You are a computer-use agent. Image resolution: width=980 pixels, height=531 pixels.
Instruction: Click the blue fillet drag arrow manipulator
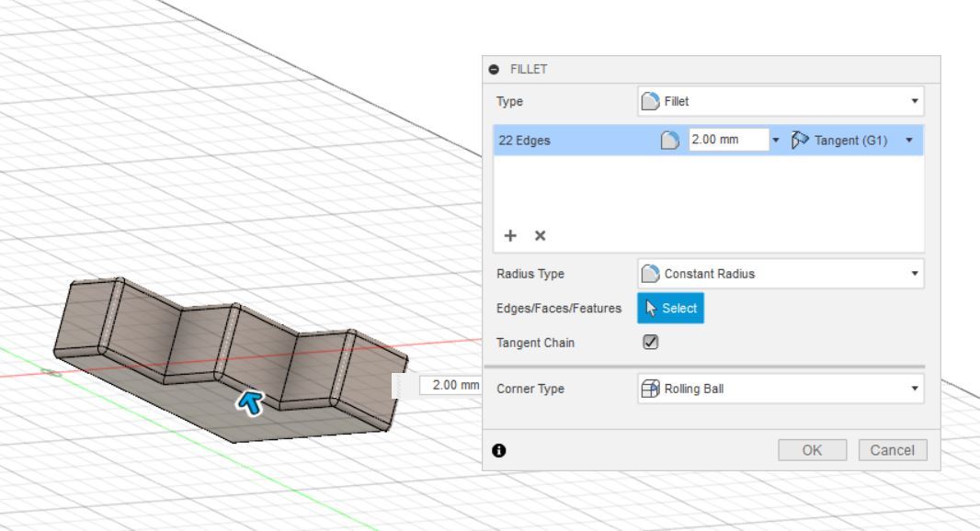pyautogui.click(x=251, y=403)
